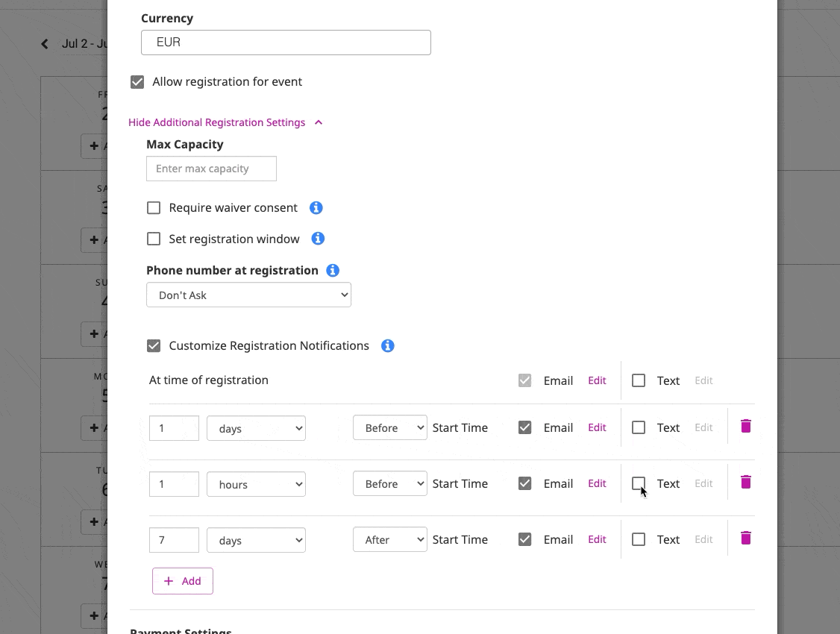The image size is (840, 634).
Task: Enable Text for At time of registration
Action: pyautogui.click(x=639, y=380)
